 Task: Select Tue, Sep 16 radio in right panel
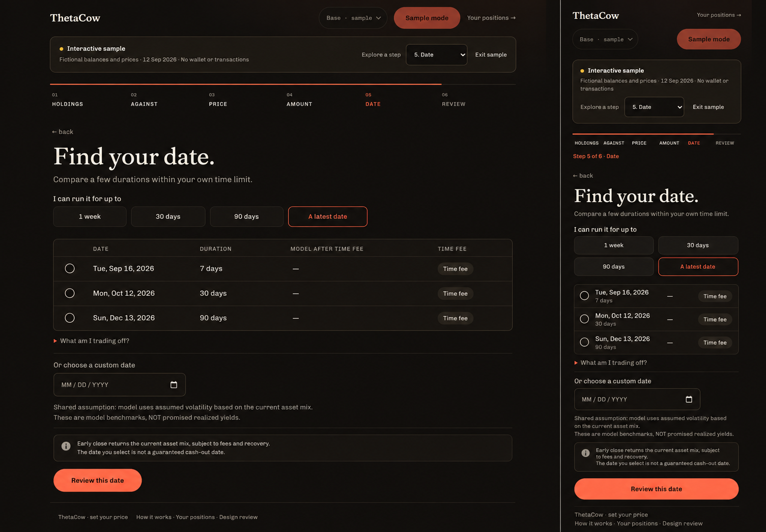(x=584, y=296)
